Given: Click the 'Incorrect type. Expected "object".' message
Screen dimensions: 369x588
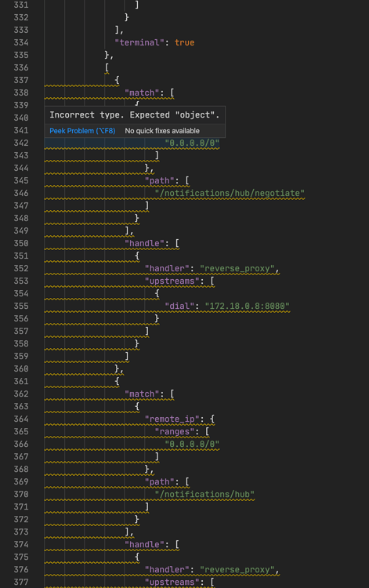Looking at the screenshot, I should pos(135,115).
